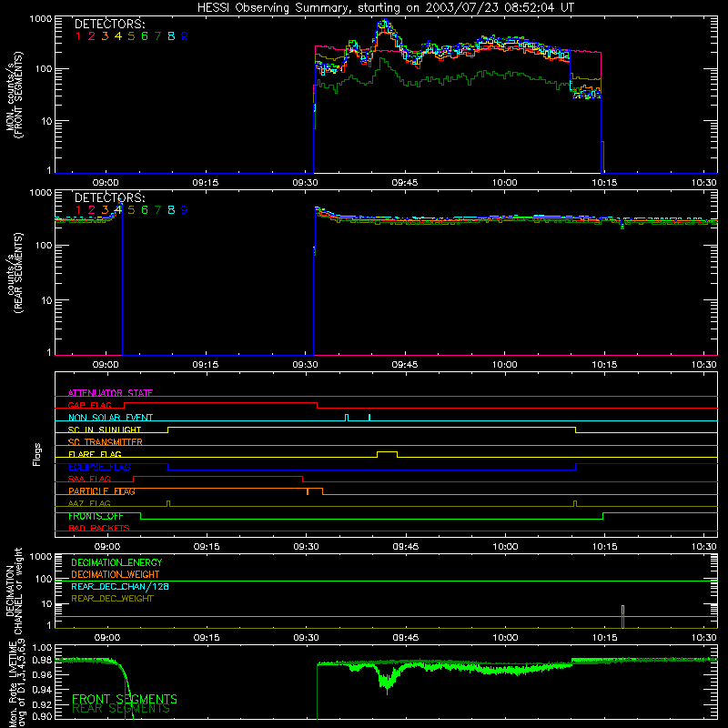Screen dimensions: 728x728
Task: Click DETECTORS: label in the front segments plot
Action: (110, 25)
